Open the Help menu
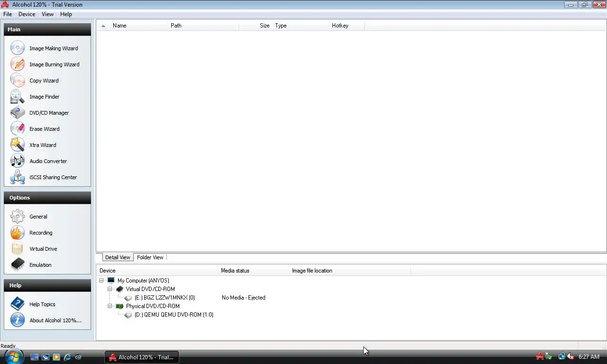607x364 pixels. pos(66,14)
